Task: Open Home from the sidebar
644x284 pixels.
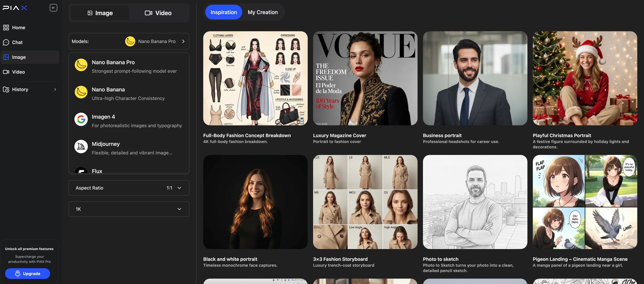Action: coord(19,28)
